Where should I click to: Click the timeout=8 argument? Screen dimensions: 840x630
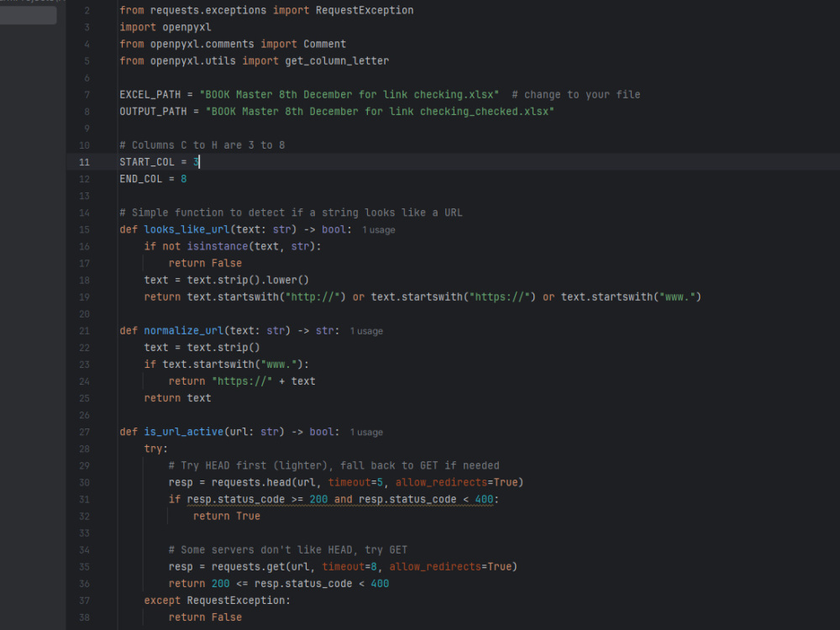349,567
